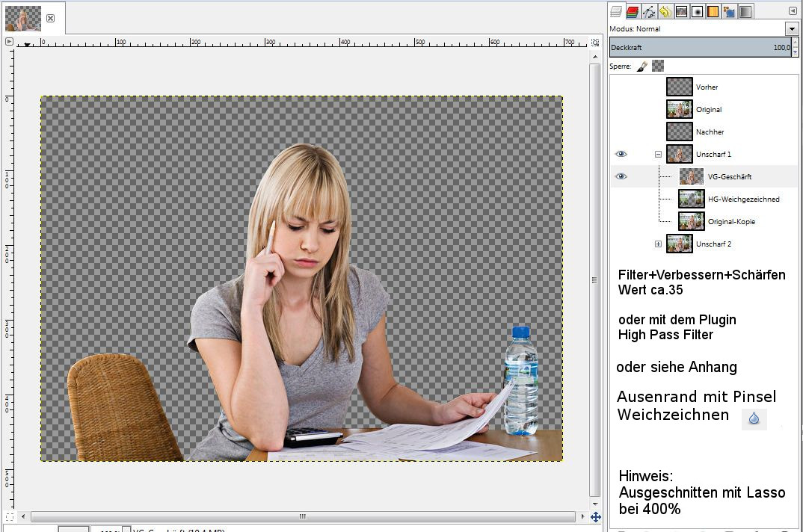Image resolution: width=803 pixels, height=532 pixels.
Task: Select the HG-Weichgezeichned layer
Action: click(744, 199)
